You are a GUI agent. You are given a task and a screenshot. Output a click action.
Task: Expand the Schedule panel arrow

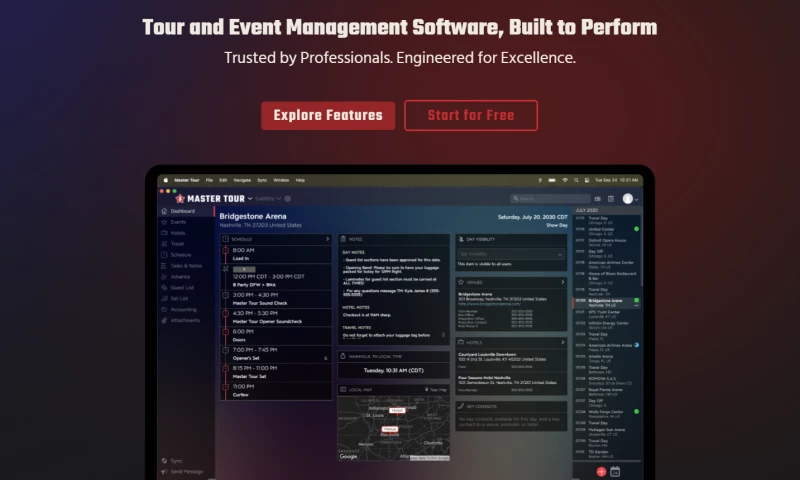327,240
